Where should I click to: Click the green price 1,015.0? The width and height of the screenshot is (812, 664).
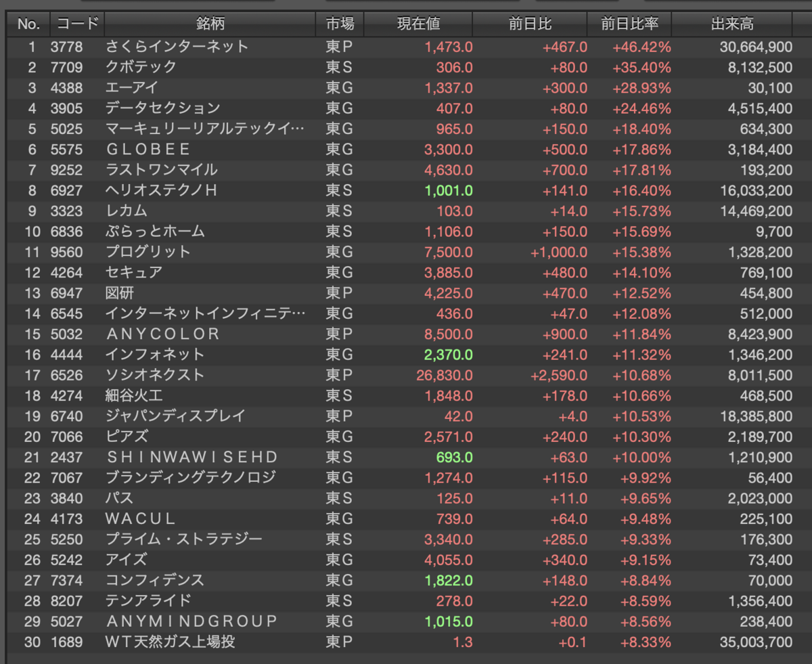(x=449, y=621)
